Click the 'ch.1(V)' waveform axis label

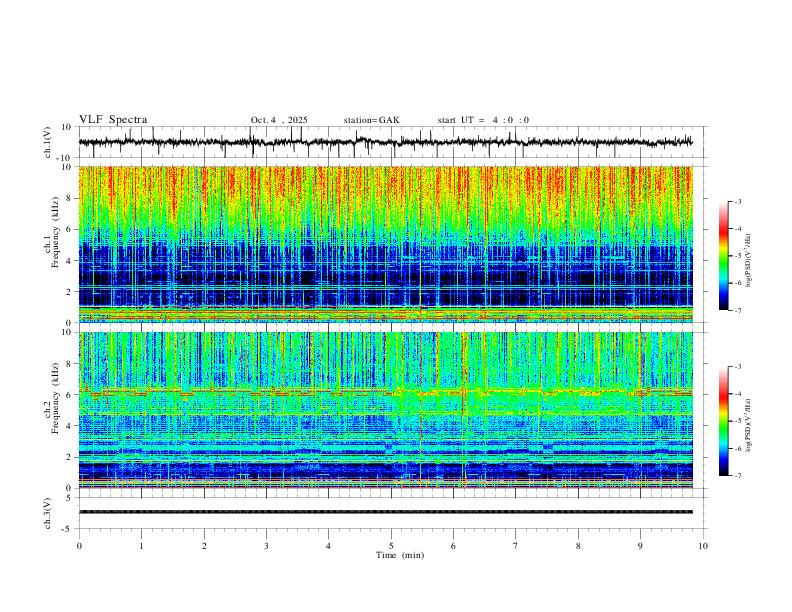click(x=48, y=142)
